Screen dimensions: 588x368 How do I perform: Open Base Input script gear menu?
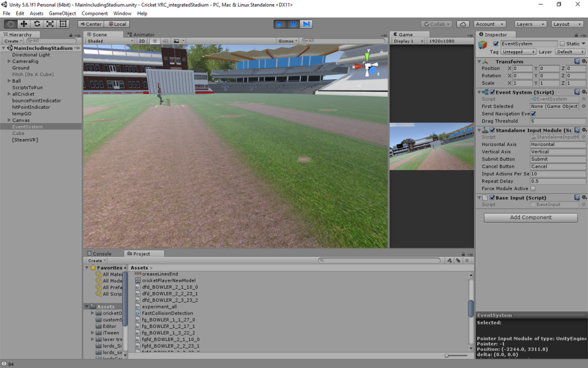tap(584, 197)
